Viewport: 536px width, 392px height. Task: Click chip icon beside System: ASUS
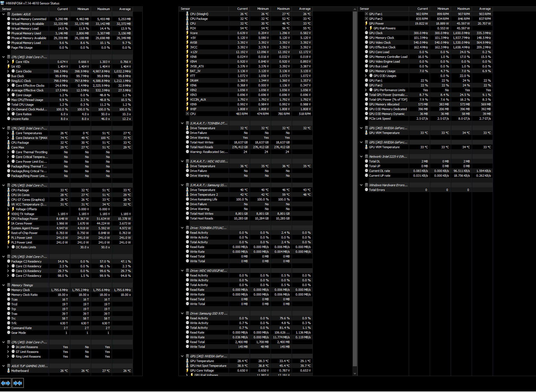point(9,14)
